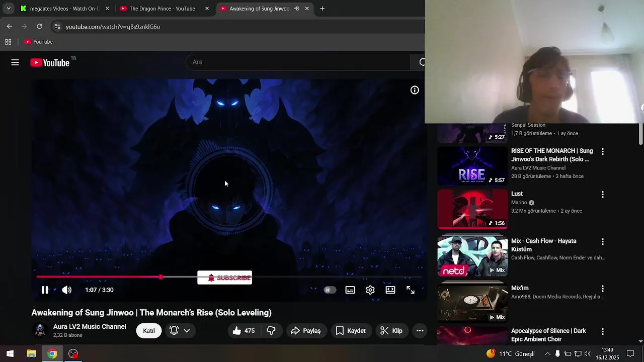The image size is (644, 362).
Task: Click the Klip clip button
Action: coord(391,330)
